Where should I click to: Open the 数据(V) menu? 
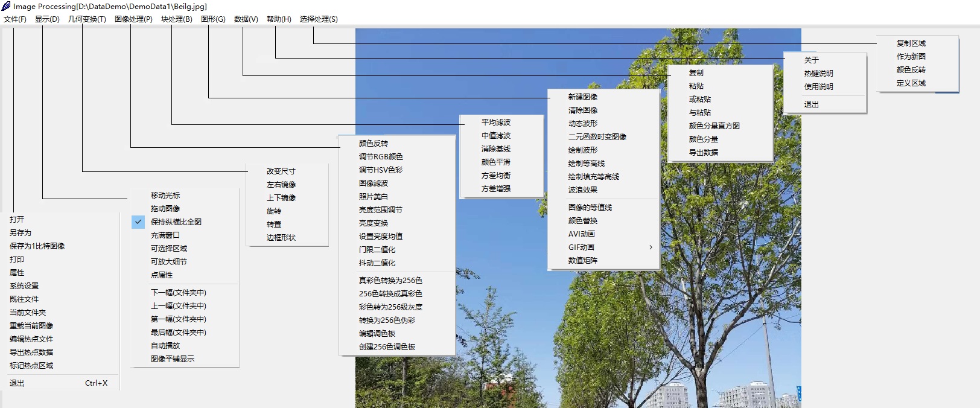point(246,19)
